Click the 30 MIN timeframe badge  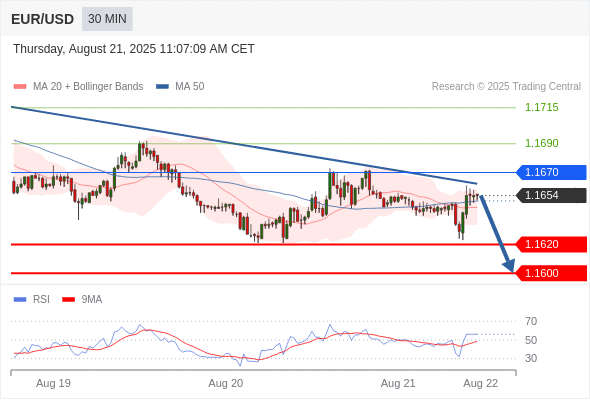point(107,19)
